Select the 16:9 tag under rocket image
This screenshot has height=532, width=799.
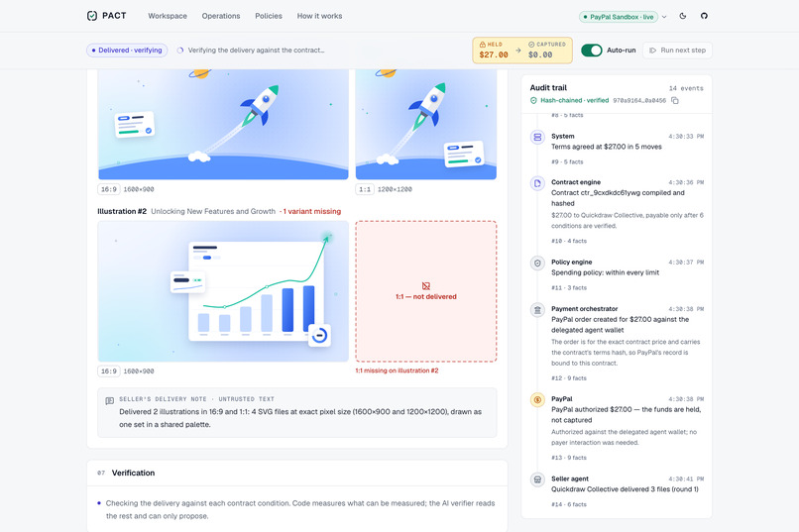point(108,189)
